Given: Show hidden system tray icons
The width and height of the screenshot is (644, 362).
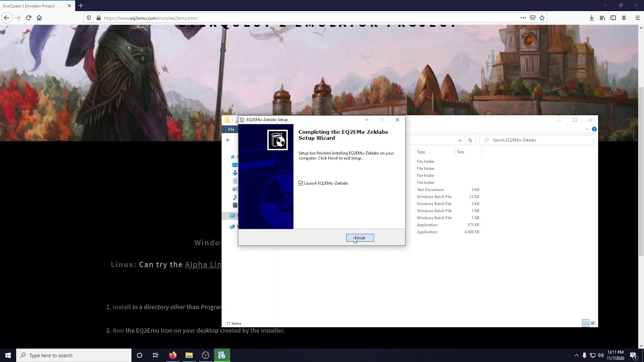Looking at the screenshot, I should point(577,355).
